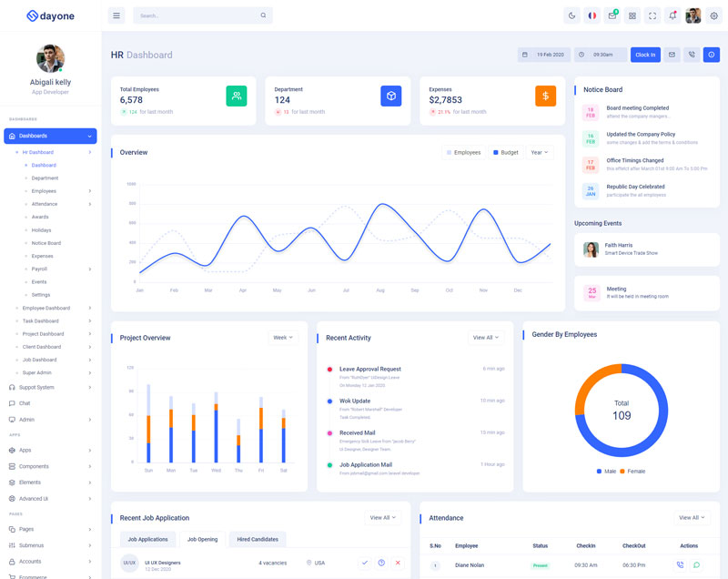The height and width of the screenshot is (579, 728).
Task: Click the phone call icon beside Clock In
Action: pyautogui.click(x=692, y=55)
